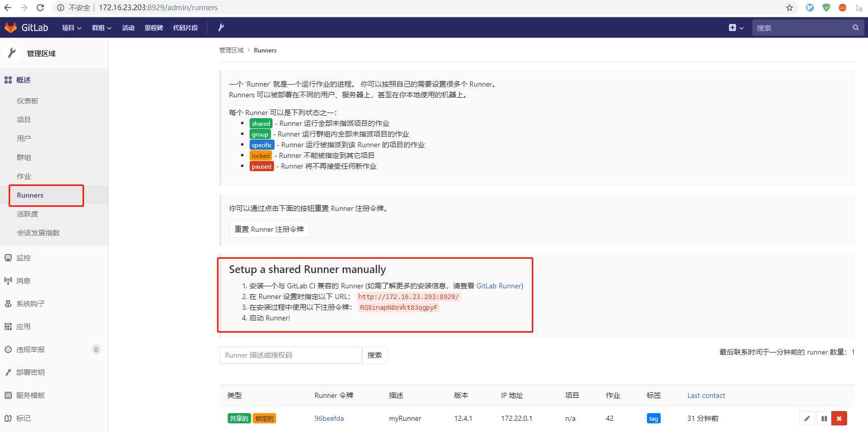Click Runners breadcrumb
The height and width of the screenshot is (432, 868).
[265, 50]
